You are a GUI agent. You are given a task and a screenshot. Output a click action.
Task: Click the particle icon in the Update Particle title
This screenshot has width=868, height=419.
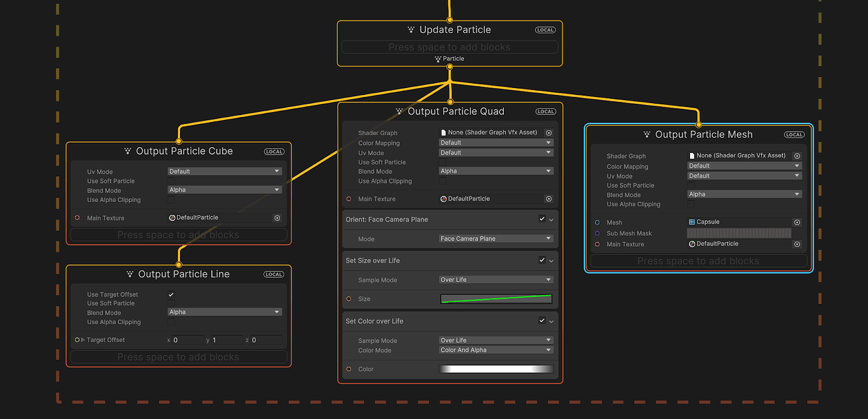[412, 29]
